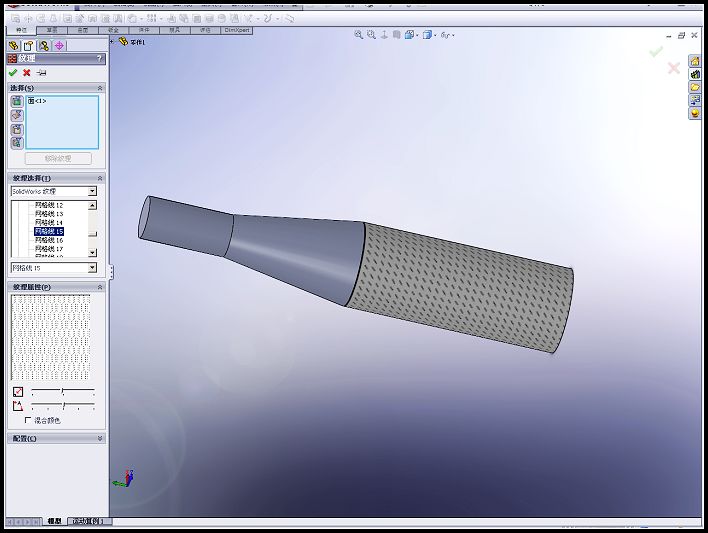The image size is (708, 533).
Task: Click the part icon labeled 零件1 in viewport
Action: (123, 42)
